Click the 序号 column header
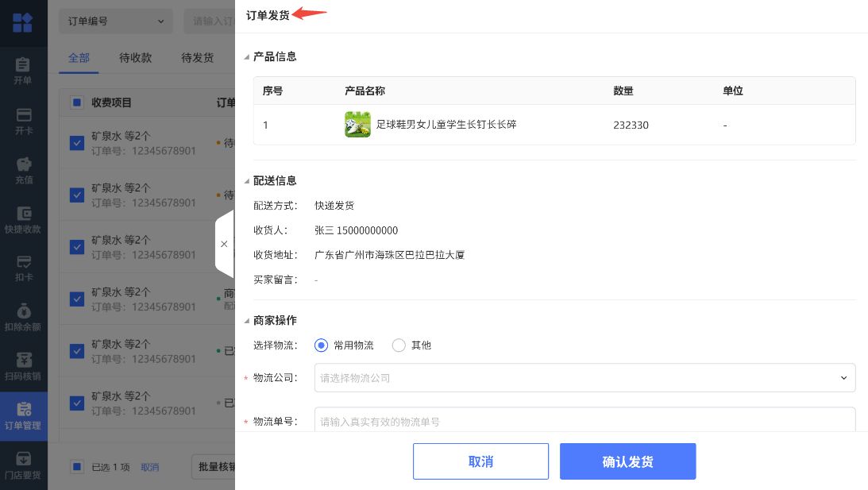Image resolution: width=868 pixels, height=490 pixels. (272, 91)
